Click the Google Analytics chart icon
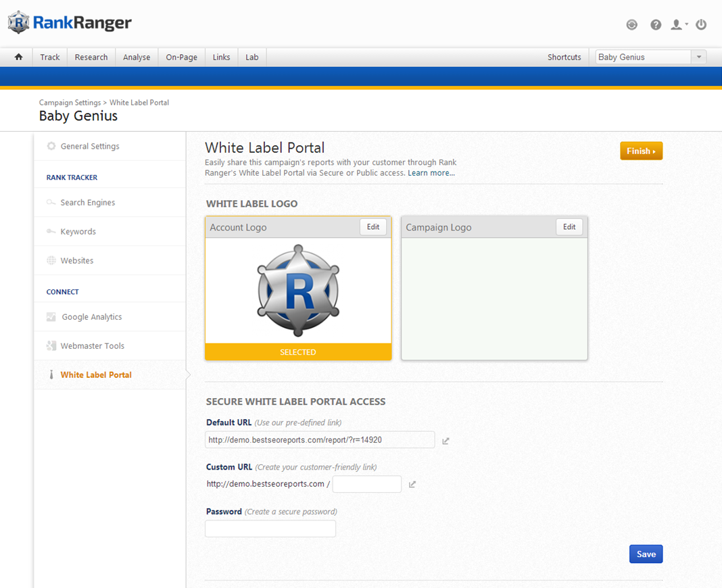 [51, 317]
